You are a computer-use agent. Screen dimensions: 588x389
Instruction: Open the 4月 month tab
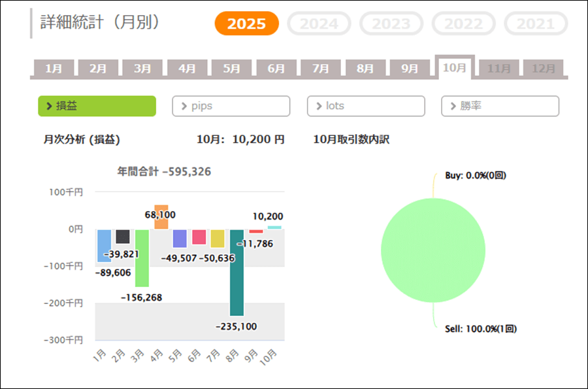click(x=187, y=68)
